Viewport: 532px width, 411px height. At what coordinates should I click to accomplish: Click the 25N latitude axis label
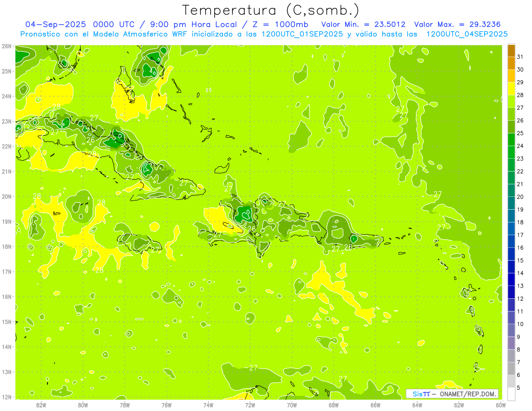(x=7, y=71)
